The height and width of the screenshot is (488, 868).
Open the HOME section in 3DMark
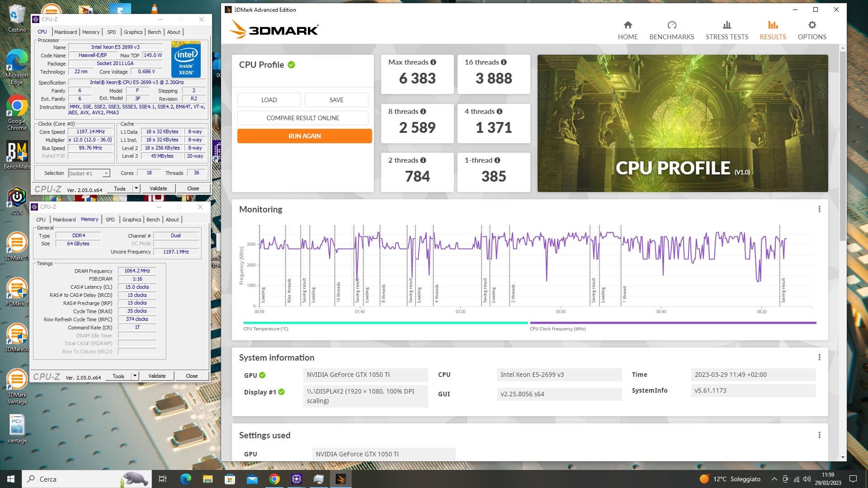tap(627, 30)
